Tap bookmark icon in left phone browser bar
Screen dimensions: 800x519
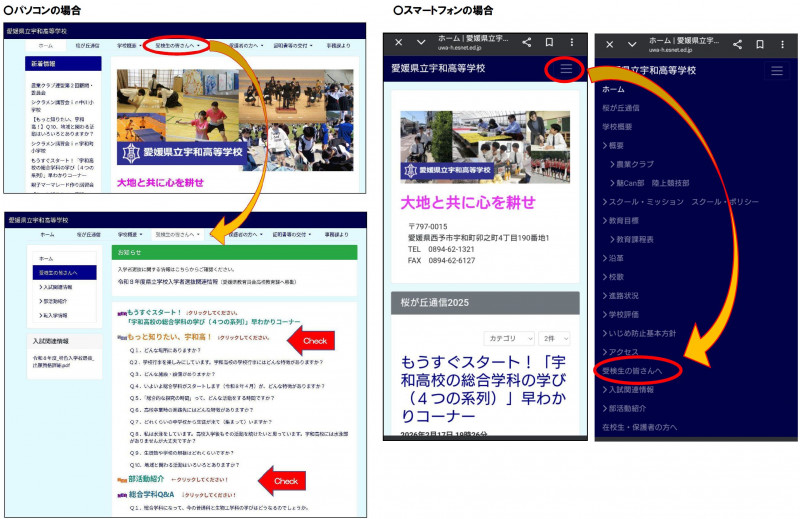pos(549,43)
